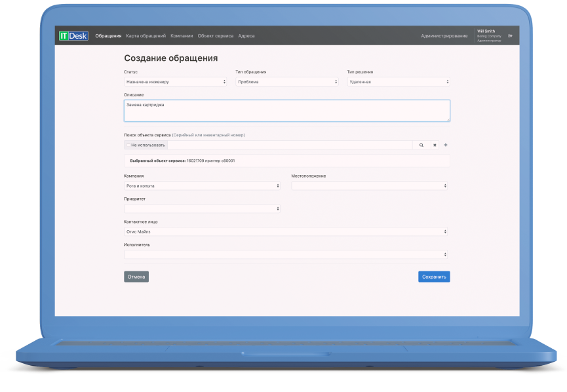Open the 'Приоритет' dropdown
567x392 pixels.
201,208
